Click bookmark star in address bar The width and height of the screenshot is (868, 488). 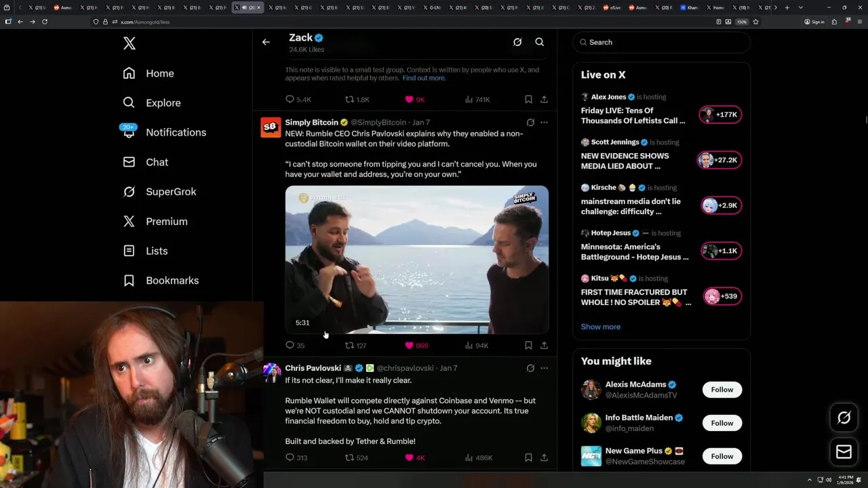coord(755,22)
